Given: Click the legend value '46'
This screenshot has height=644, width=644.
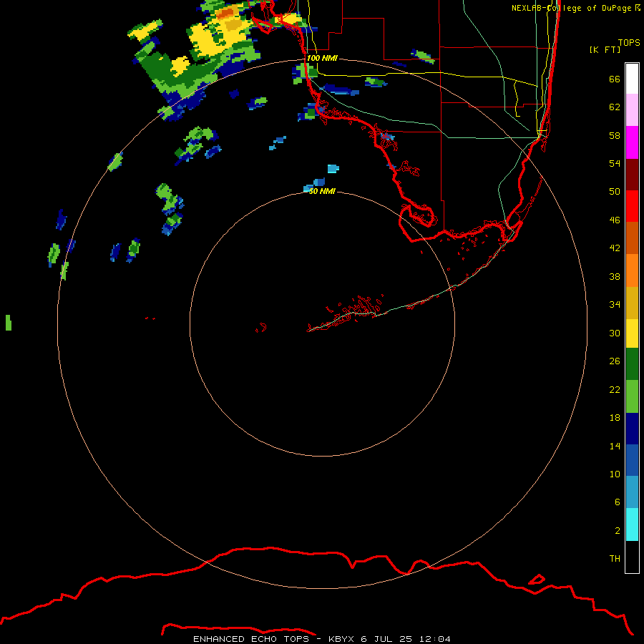Looking at the screenshot, I should 615,220.
